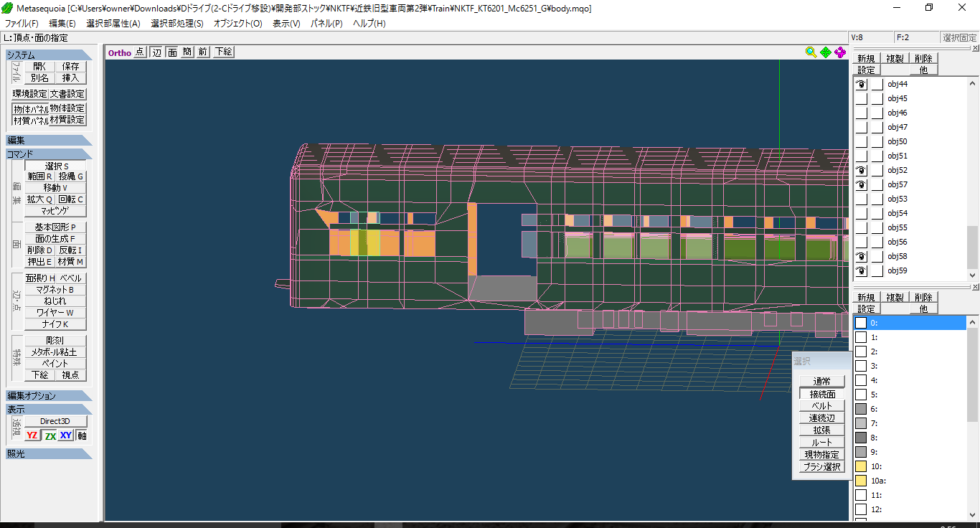Select the ナイフ K knife command
The width and height of the screenshot is (980, 528).
(x=56, y=324)
